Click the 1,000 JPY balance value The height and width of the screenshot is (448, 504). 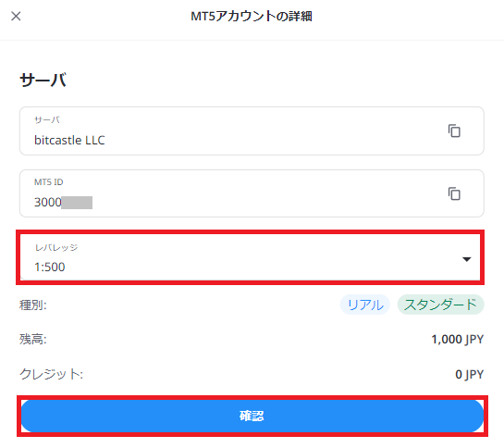pyautogui.click(x=457, y=339)
